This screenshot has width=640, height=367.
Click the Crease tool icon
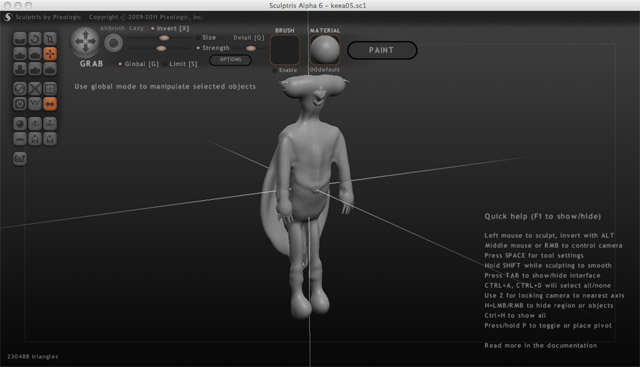20,39
